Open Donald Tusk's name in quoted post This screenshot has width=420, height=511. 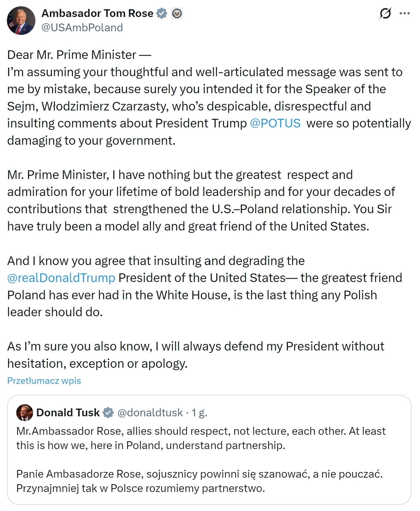(68, 412)
